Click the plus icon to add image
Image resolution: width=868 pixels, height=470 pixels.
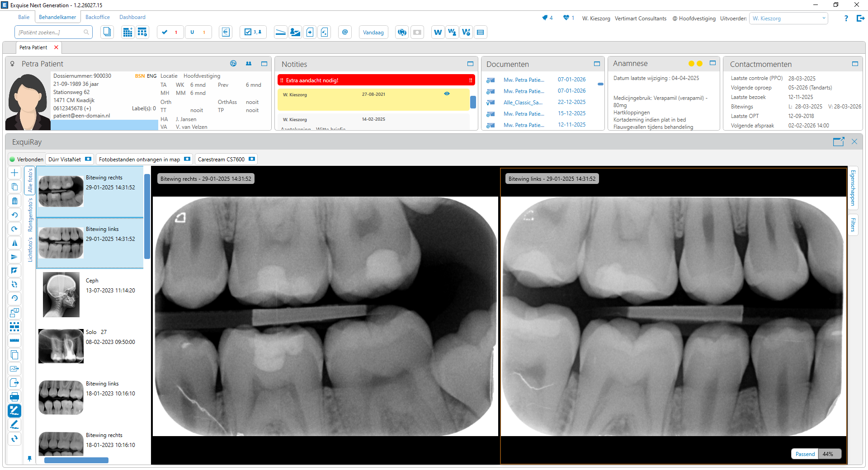14,173
